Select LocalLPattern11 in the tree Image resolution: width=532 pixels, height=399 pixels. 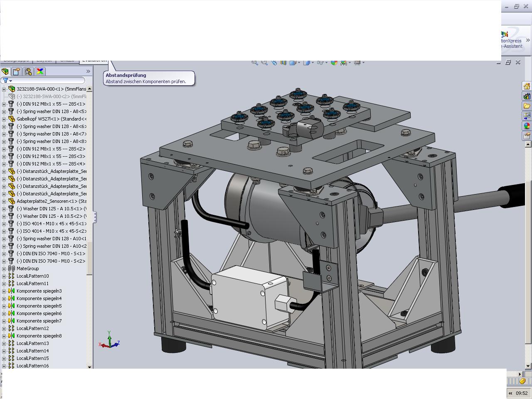click(x=33, y=283)
